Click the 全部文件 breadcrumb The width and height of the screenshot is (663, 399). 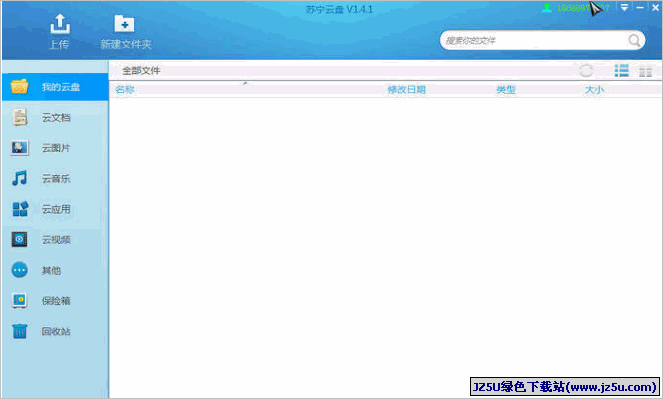[x=141, y=71]
